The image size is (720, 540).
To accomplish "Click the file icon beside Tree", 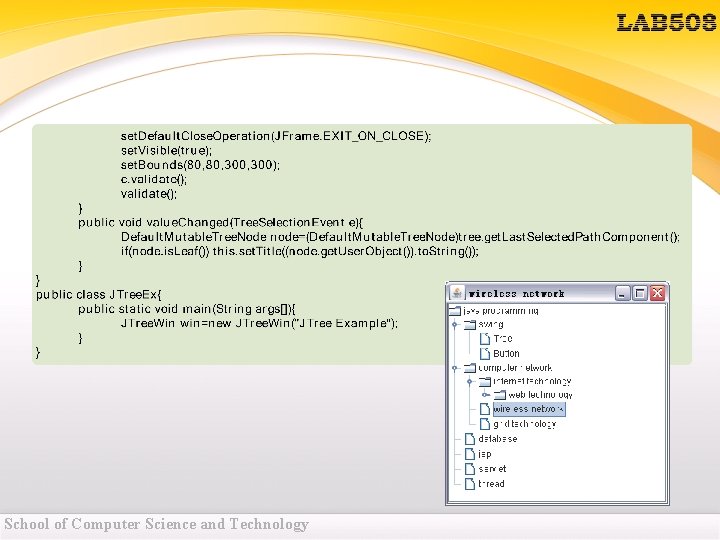I will (484, 339).
